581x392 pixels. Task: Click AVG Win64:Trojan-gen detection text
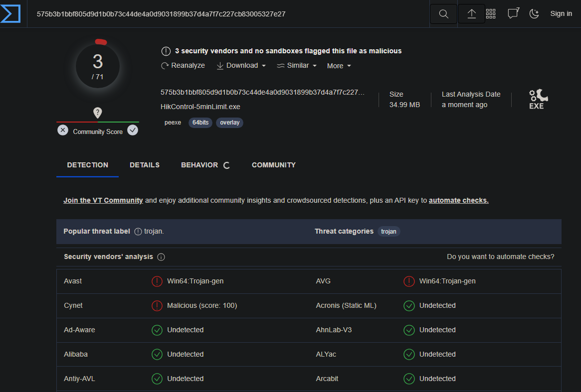click(x=447, y=281)
